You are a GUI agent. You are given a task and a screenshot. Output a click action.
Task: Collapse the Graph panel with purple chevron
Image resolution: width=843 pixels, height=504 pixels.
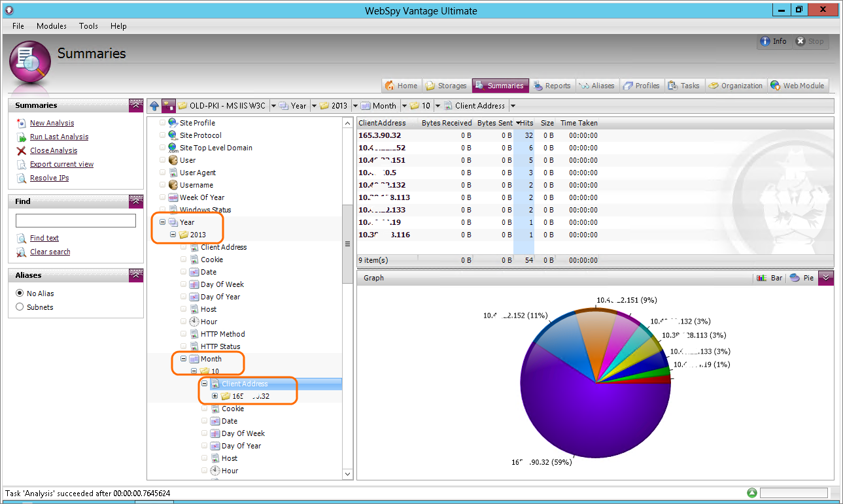coord(826,278)
